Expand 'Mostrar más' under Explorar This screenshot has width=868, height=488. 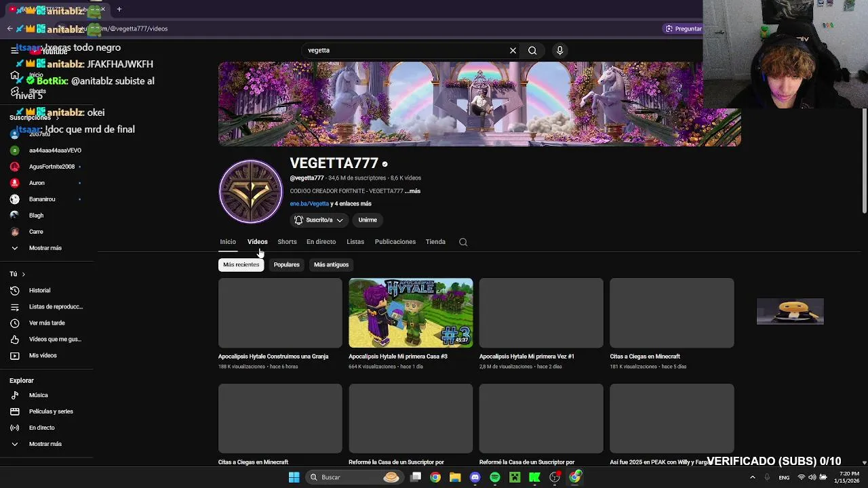[x=47, y=444]
